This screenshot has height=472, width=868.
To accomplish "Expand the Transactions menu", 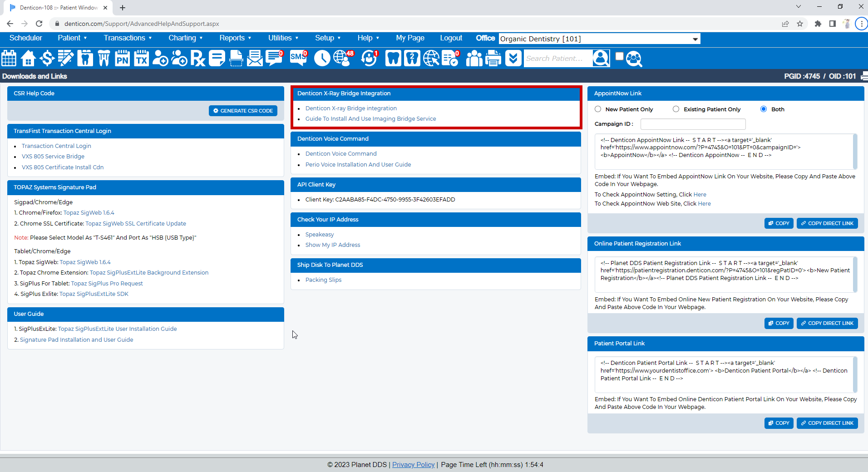I will (x=128, y=38).
